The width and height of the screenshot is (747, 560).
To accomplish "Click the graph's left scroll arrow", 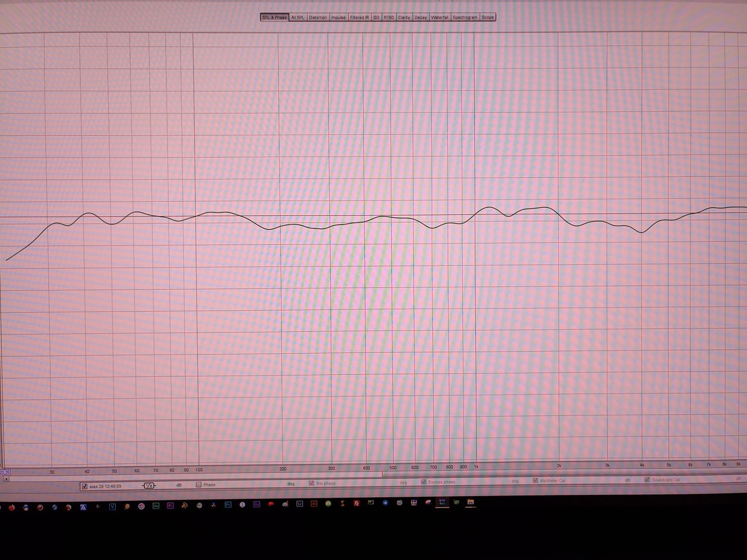I will click(6, 479).
